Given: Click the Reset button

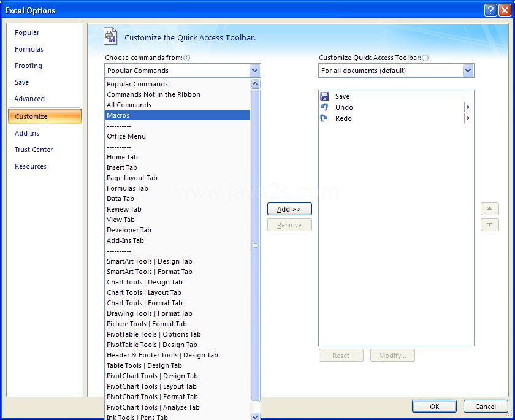Looking at the screenshot, I should coord(341,355).
